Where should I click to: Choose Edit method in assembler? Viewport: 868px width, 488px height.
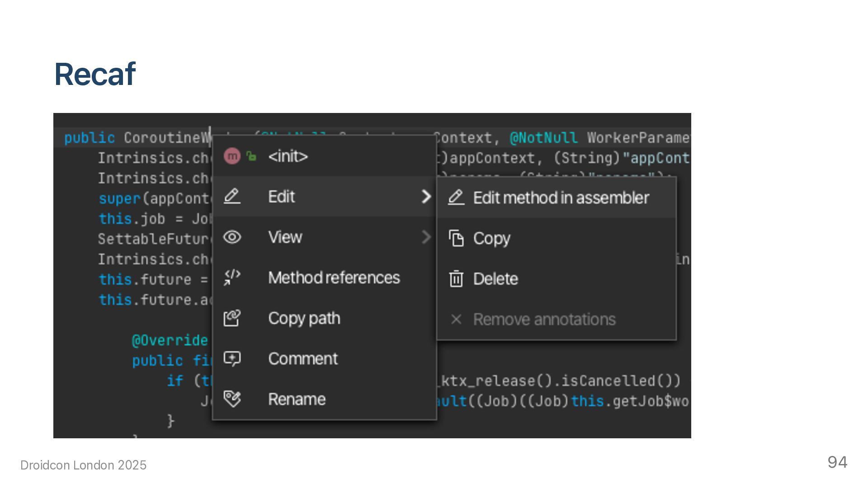(x=561, y=198)
